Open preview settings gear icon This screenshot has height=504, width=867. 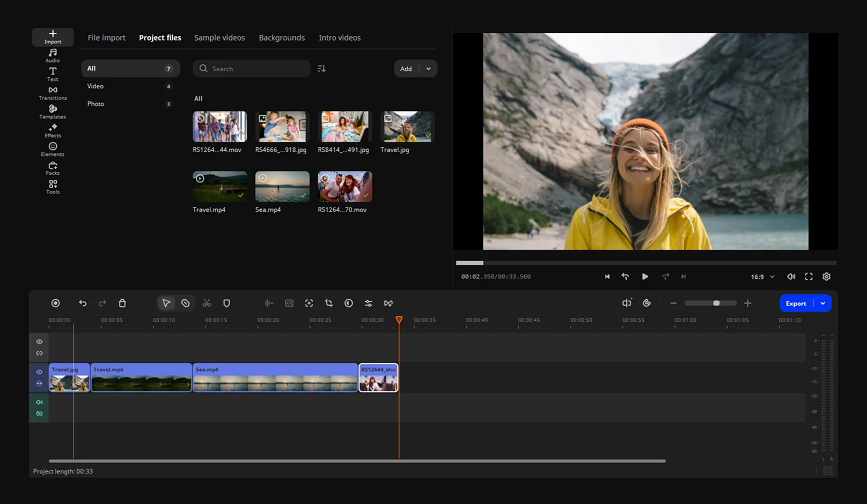click(x=827, y=277)
